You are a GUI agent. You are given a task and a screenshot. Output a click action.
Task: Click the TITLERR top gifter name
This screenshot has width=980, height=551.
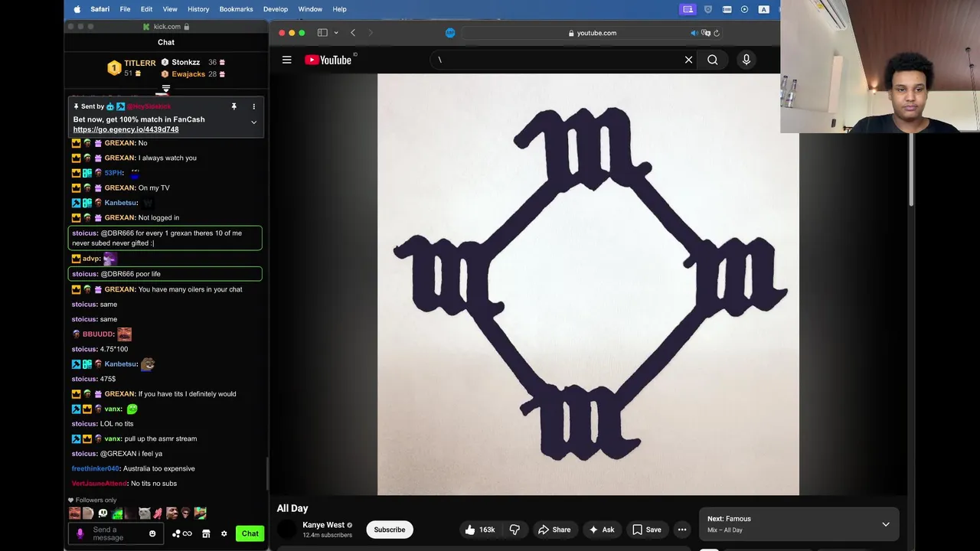[x=140, y=63]
